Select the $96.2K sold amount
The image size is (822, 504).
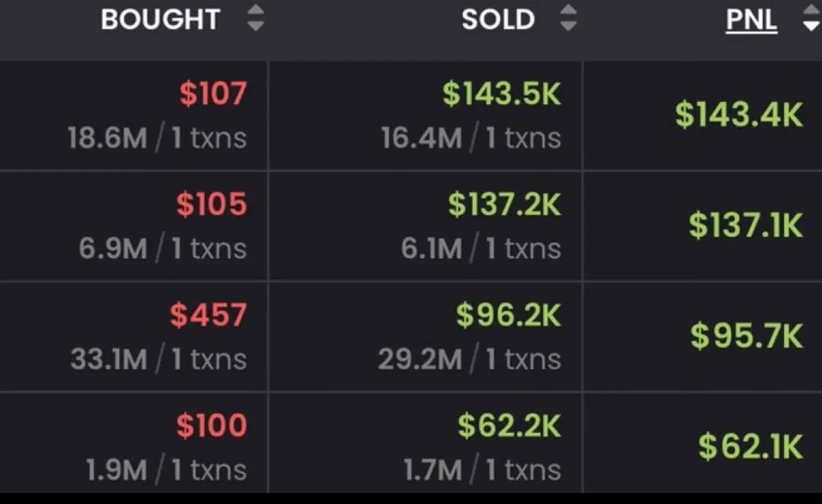[x=508, y=315]
